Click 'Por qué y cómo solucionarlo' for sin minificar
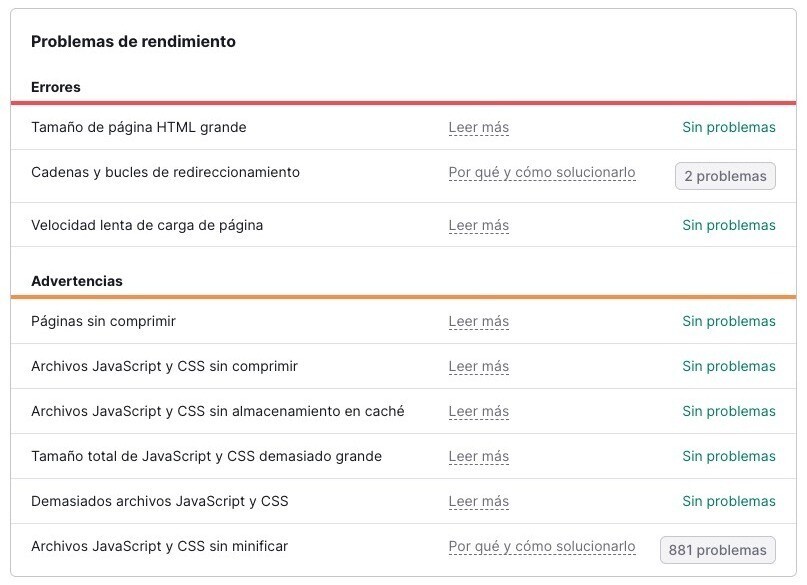 coord(541,546)
